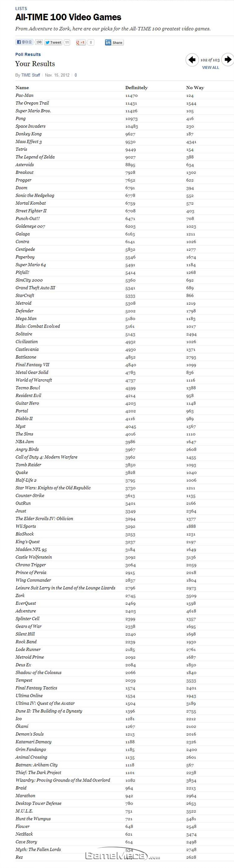234x868 pixels.
Task: Click the Google +1 button
Action: tap(80, 43)
